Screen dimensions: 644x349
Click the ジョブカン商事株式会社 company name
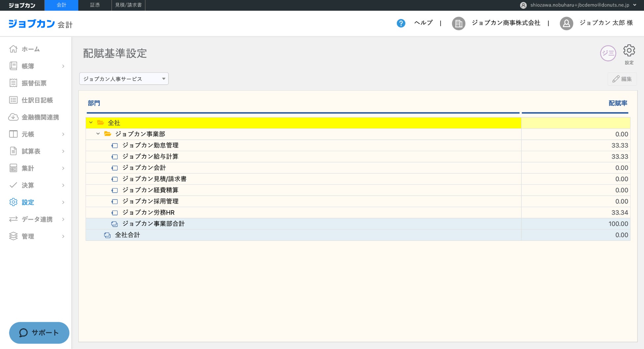pyautogui.click(x=506, y=23)
